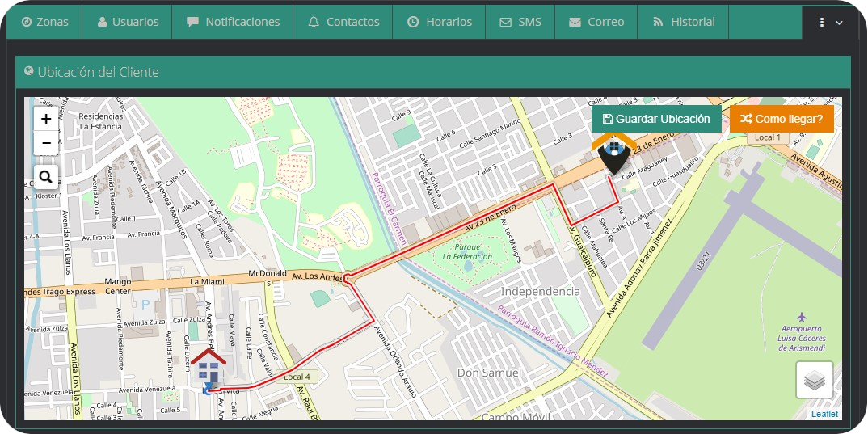Open the map search magnifier
868x434 pixels.
click(x=46, y=176)
